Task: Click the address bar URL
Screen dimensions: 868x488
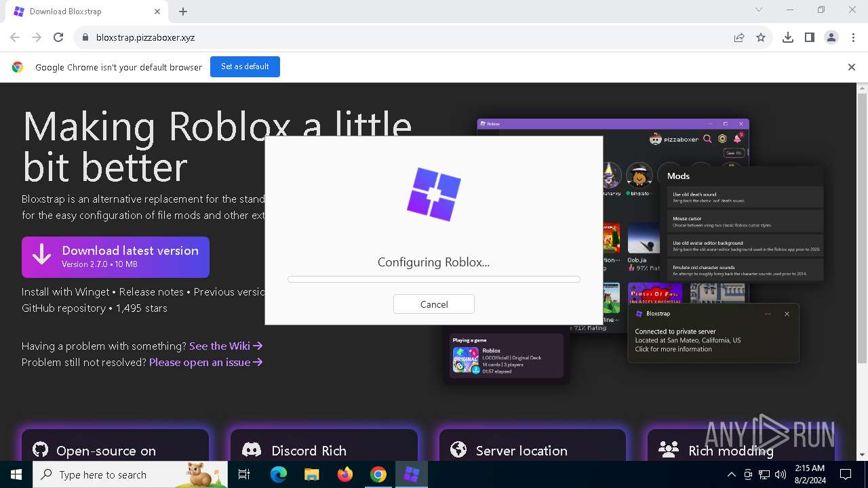Action: click(x=145, y=37)
